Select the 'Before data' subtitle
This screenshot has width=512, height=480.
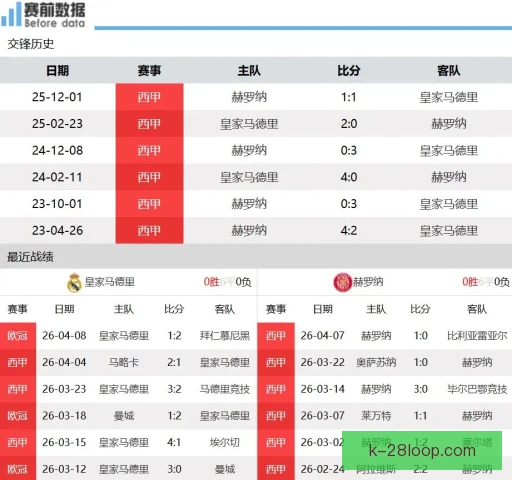[55, 23]
